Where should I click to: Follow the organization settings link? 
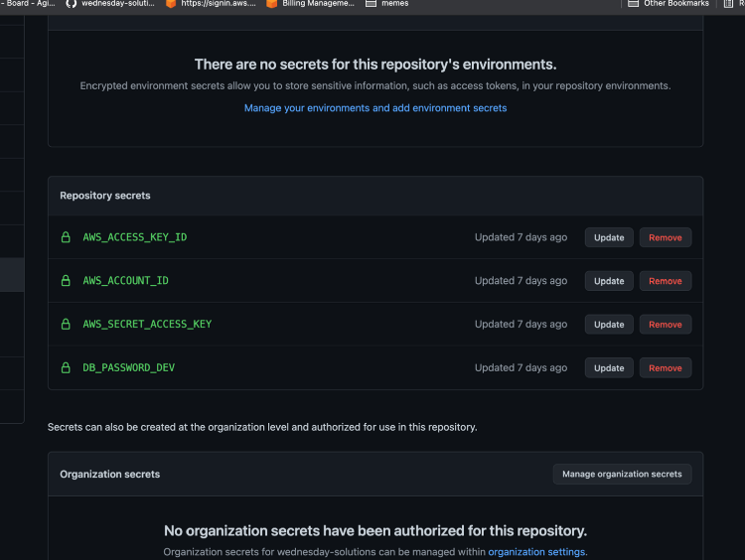point(536,552)
